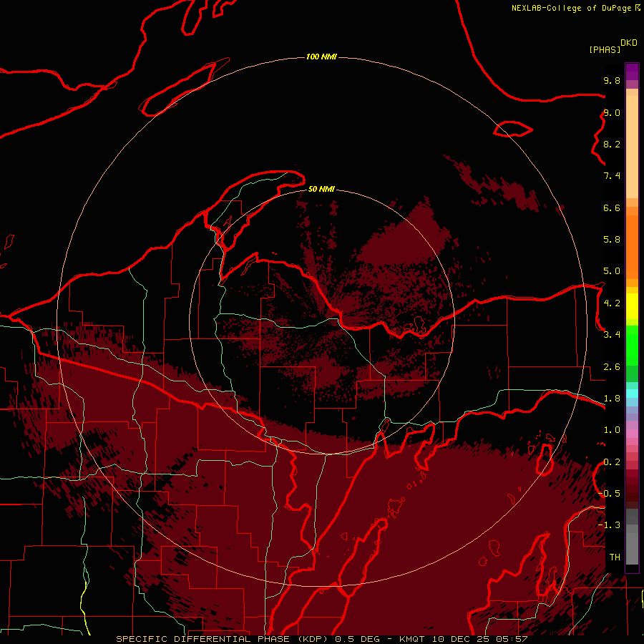The image size is (644, 644).
Task: Click the 100 NMI range ring label
Action: coord(321,57)
